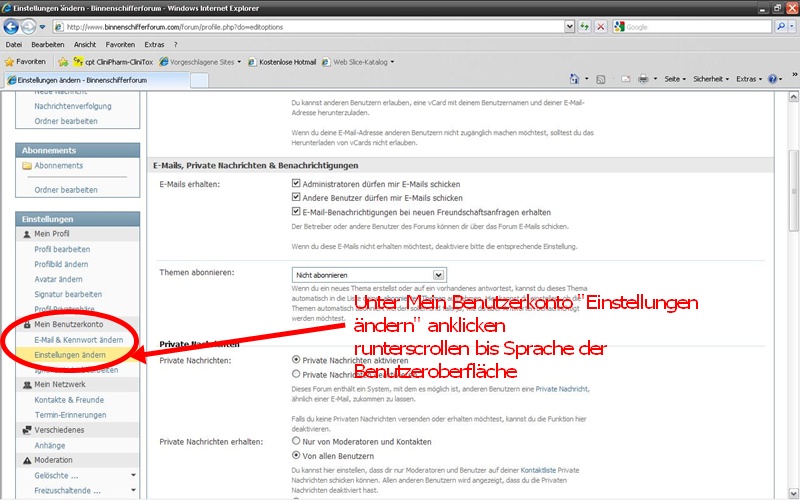Click 'E-Mail & Kennwort ändern' link
This screenshot has height=500, width=800.
coord(78,340)
